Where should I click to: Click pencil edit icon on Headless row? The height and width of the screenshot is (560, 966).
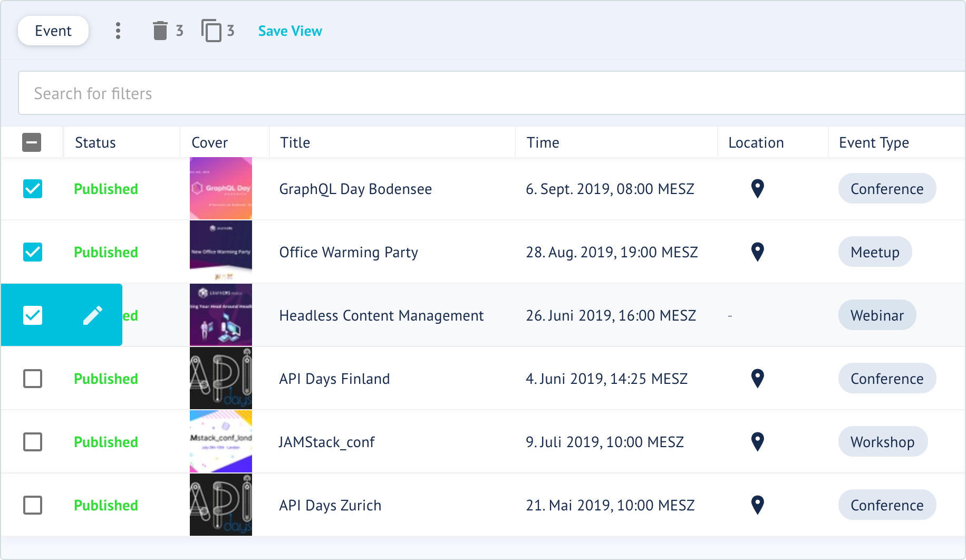93,315
